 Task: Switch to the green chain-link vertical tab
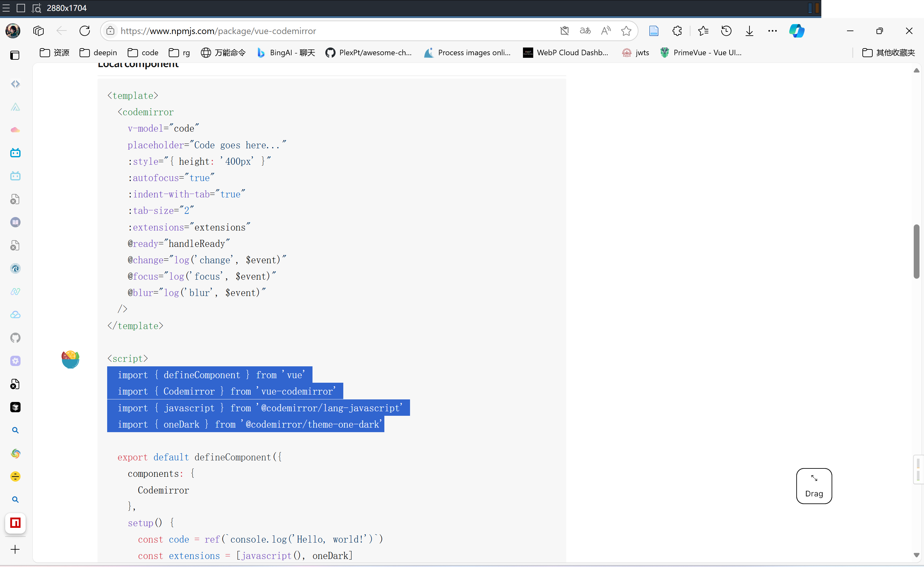[15, 292]
